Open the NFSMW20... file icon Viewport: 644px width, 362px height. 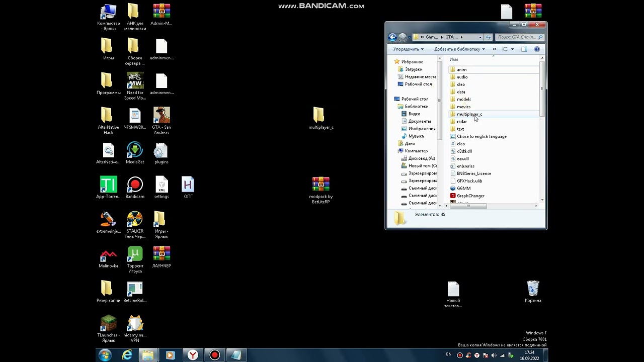(x=135, y=119)
